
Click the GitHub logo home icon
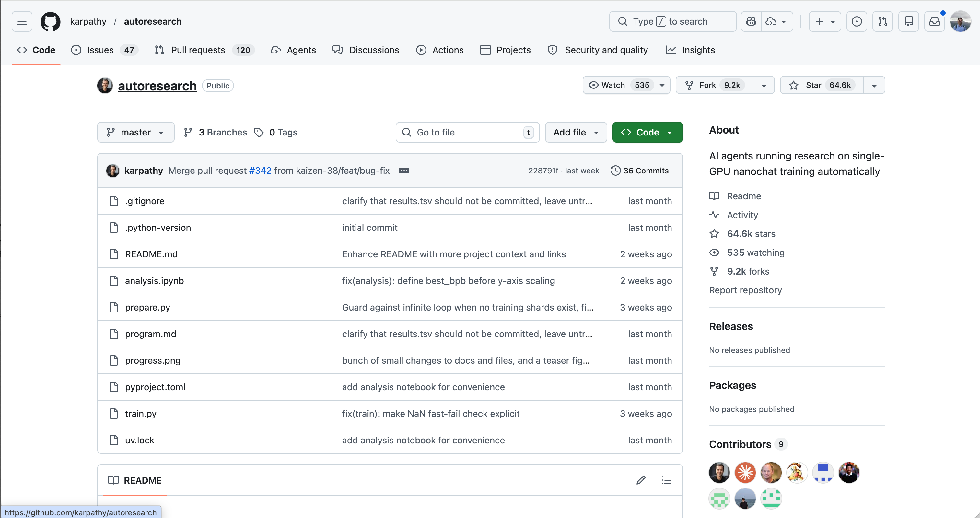tap(50, 21)
